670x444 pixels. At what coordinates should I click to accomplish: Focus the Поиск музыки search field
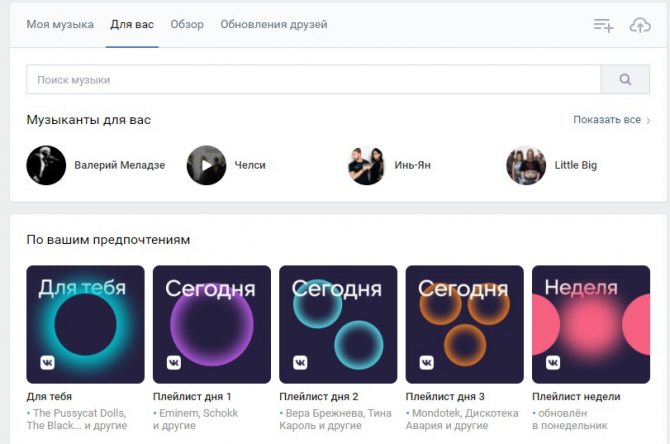tap(314, 79)
